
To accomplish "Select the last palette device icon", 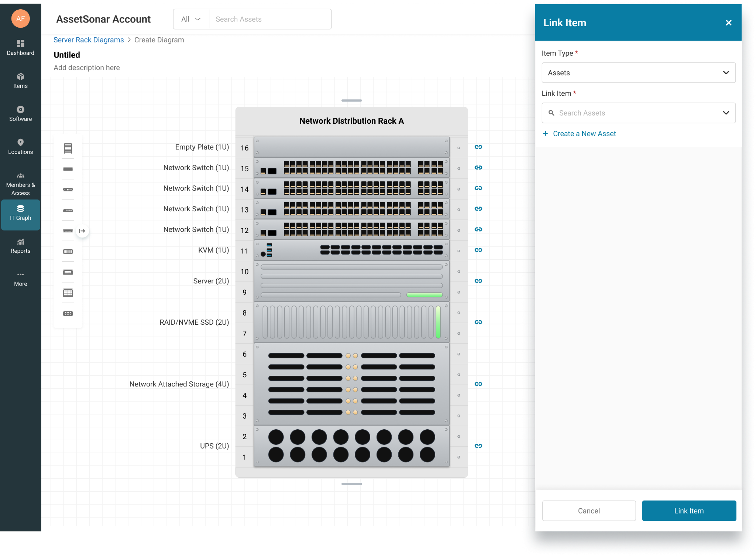I will (x=68, y=313).
